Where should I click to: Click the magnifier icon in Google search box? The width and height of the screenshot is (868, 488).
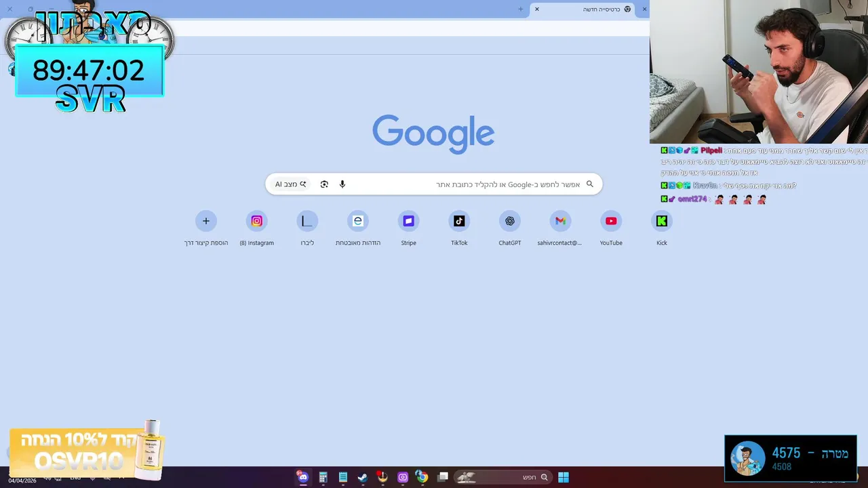pos(589,184)
